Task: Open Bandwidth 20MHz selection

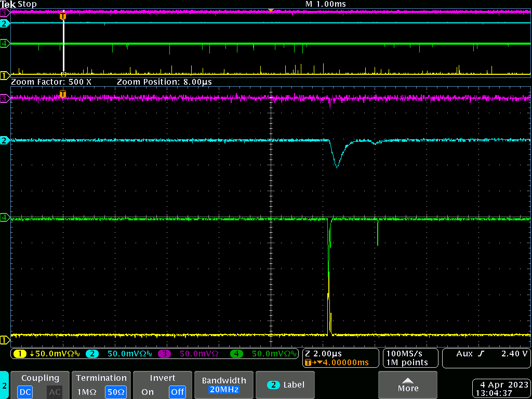Action: (x=222, y=385)
